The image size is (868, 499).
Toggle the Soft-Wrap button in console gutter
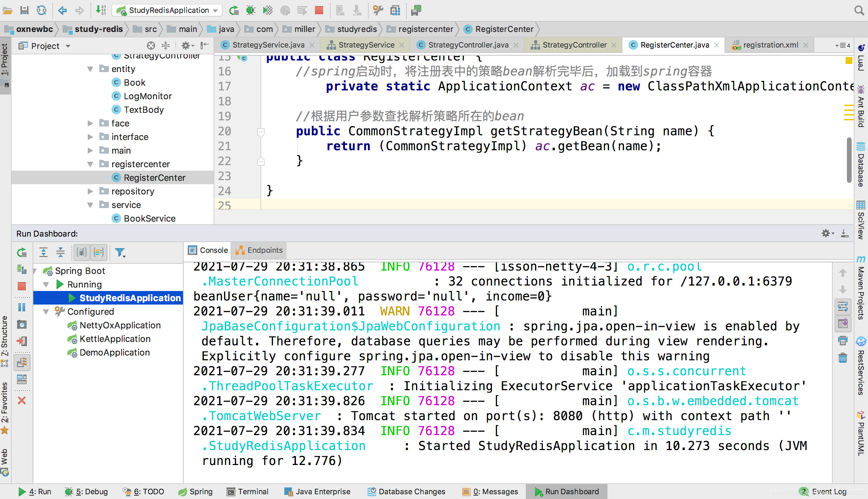tap(842, 306)
